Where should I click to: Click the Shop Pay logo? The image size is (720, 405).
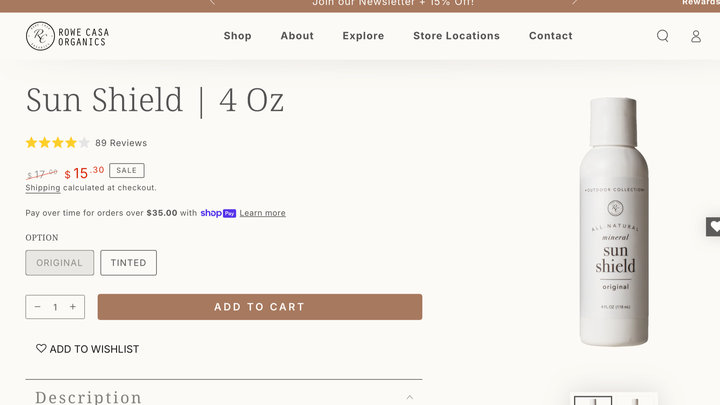[218, 213]
